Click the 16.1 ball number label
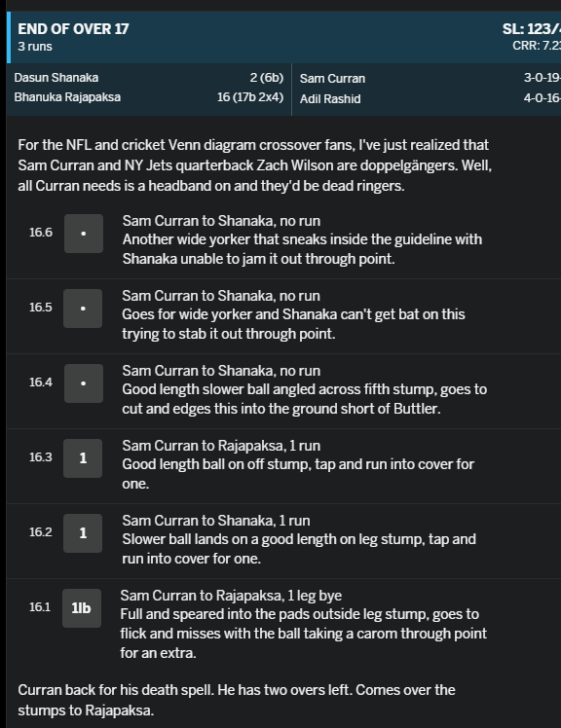The width and height of the screenshot is (561, 728). (x=40, y=606)
